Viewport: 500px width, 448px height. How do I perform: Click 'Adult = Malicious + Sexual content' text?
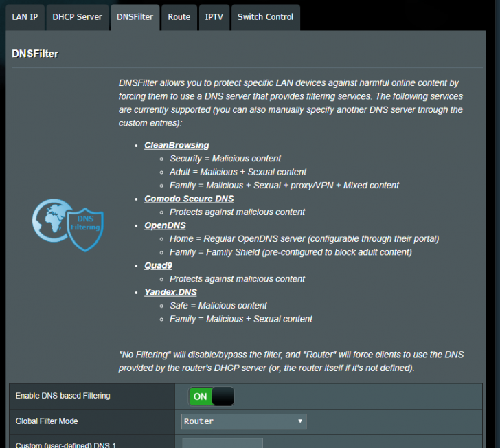tap(238, 172)
